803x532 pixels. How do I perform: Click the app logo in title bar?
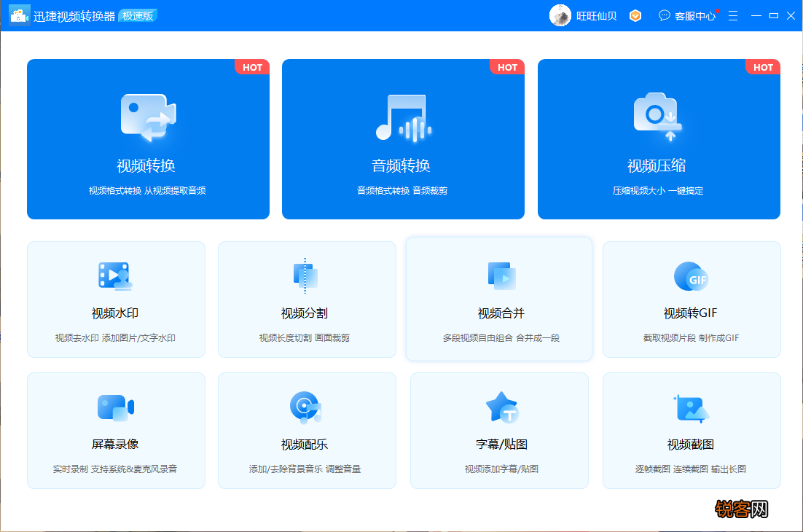(x=20, y=15)
